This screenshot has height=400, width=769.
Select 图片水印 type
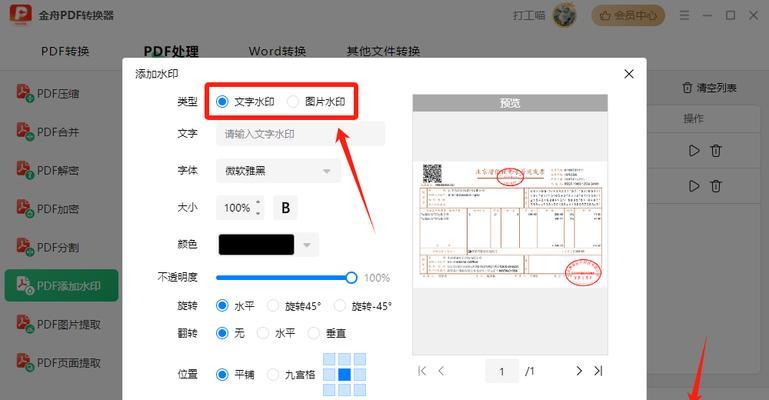click(316, 101)
